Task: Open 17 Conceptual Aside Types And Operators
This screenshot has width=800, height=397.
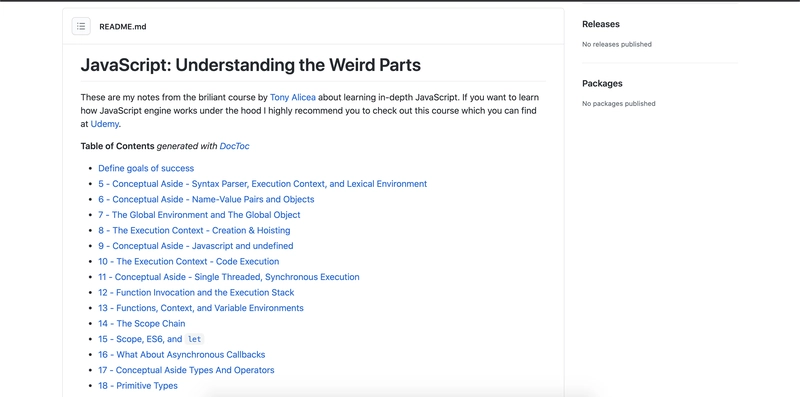Action: (186, 370)
